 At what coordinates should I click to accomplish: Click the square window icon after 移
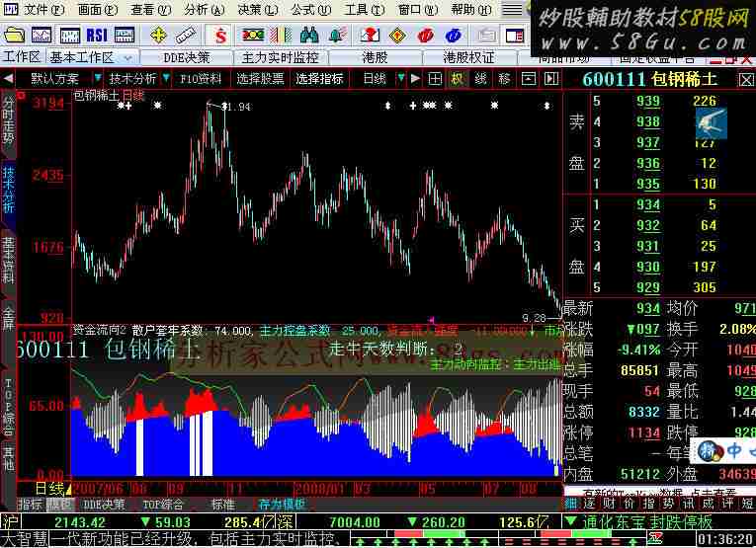pyautogui.click(x=529, y=78)
